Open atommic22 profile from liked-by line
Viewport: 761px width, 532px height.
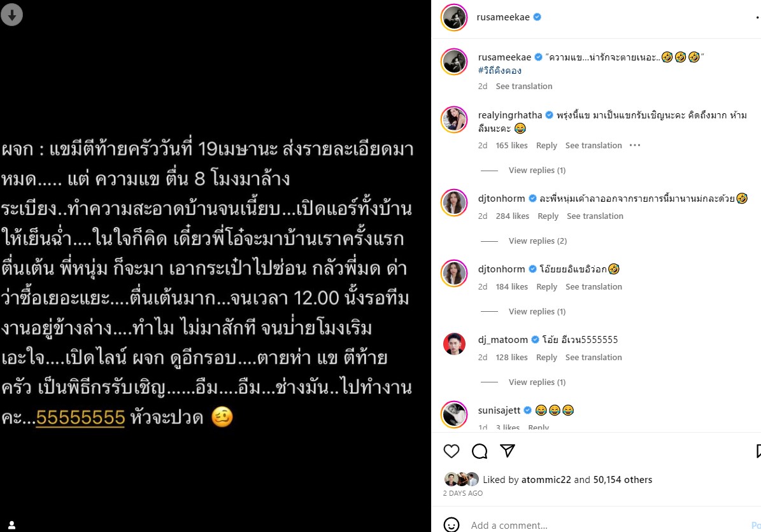pyautogui.click(x=546, y=480)
